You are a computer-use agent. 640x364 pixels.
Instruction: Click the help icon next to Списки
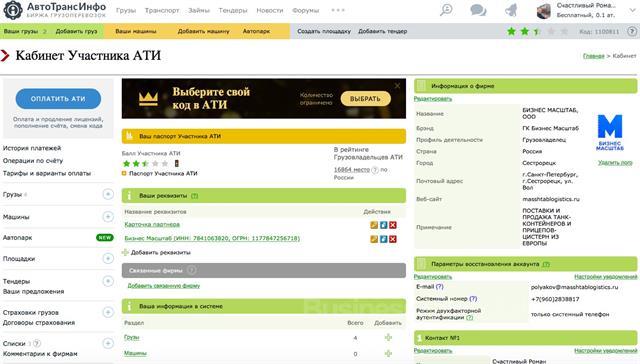[36, 344]
